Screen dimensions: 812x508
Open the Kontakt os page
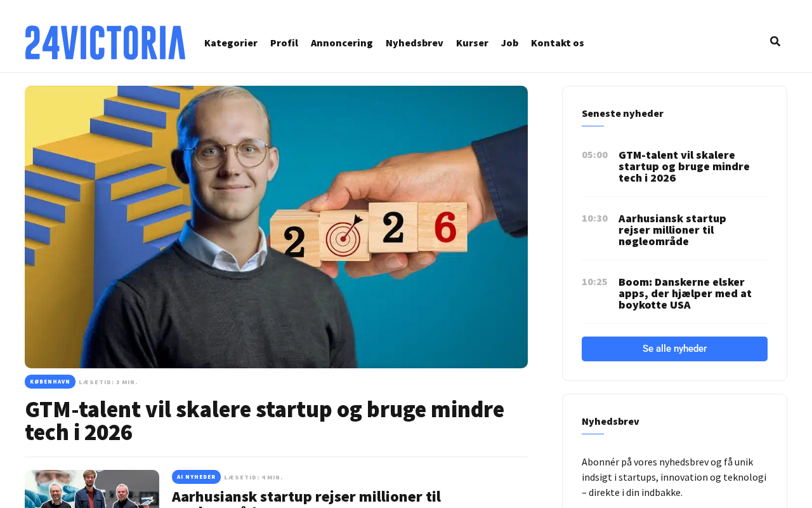[x=558, y=43]
